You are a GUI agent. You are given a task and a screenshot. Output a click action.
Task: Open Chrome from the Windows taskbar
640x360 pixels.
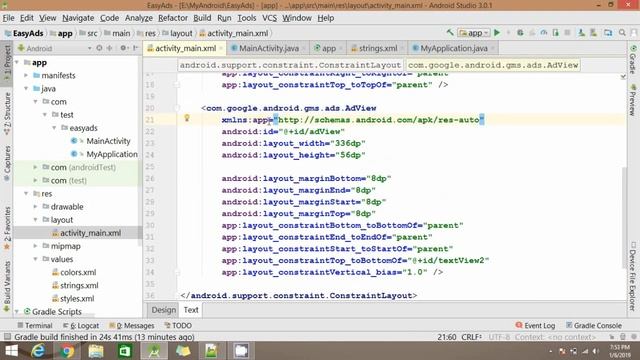(x=67, y=351)
